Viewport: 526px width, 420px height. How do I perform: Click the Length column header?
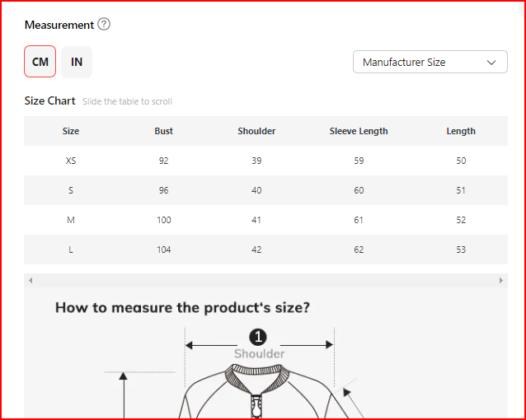(461, 131)
